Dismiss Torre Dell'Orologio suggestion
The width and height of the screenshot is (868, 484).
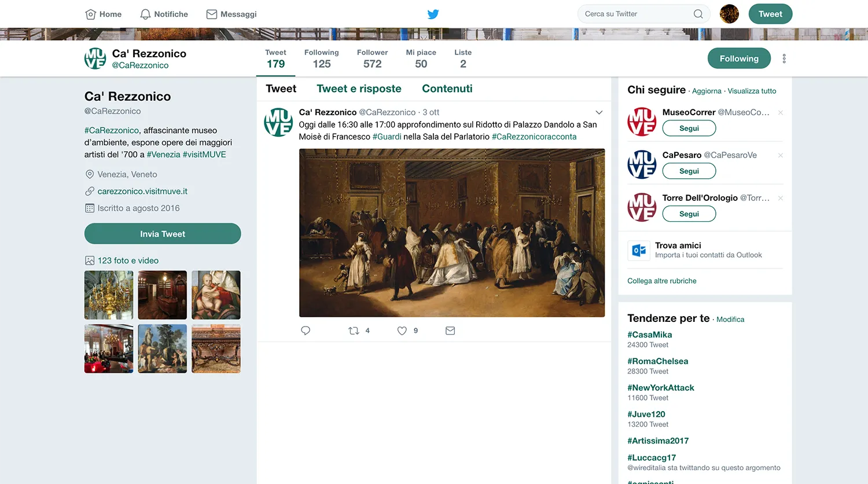(x=781, y=198)
